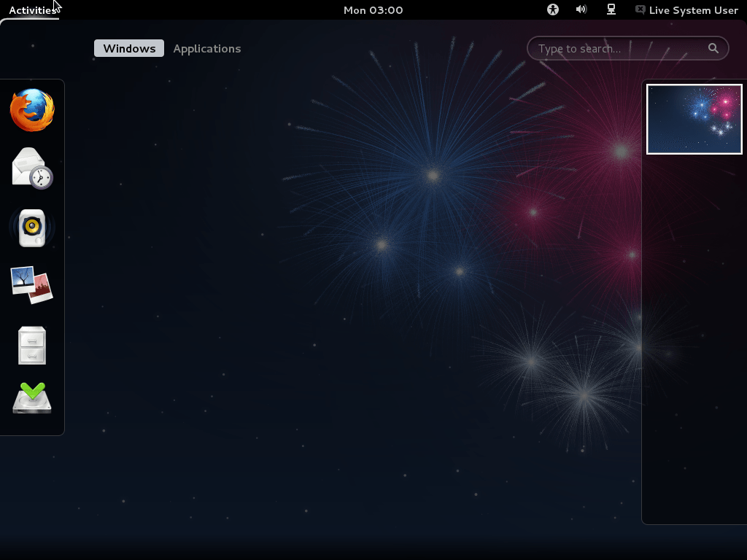747x560 pixels.
Task: Switch to the Applications tab
Action: (206, 49)
